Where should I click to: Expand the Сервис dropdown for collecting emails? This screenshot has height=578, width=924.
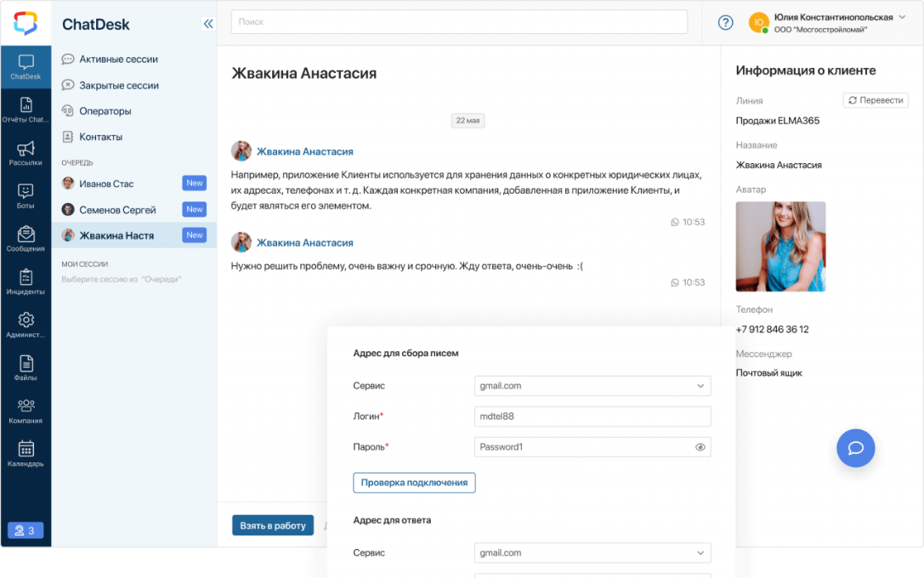pos(592,386)
